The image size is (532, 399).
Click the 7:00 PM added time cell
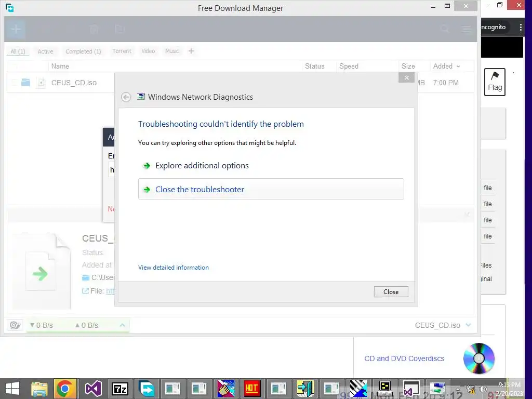coord(446,83)
